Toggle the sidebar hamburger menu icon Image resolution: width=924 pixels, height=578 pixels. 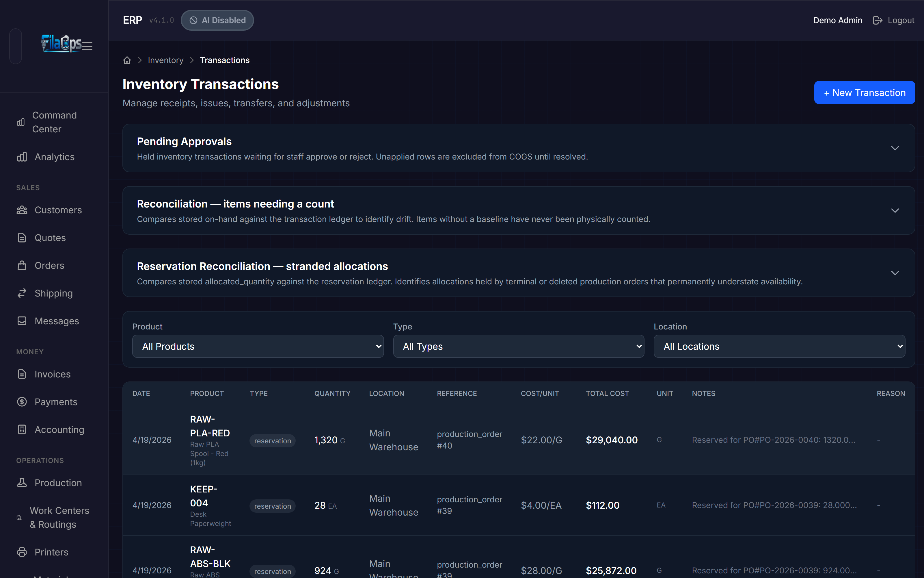click(x=87, y=46)
